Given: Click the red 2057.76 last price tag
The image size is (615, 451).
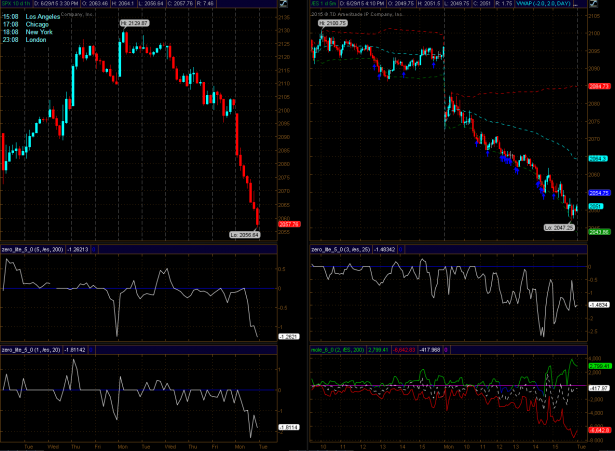Looking at the screenshot, I should (x=289, y=226).
